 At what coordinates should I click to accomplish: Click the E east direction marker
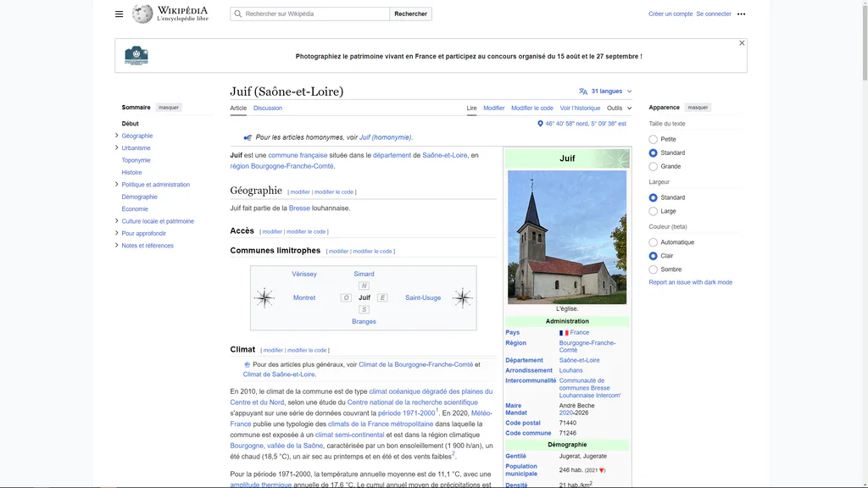[382, 297]
